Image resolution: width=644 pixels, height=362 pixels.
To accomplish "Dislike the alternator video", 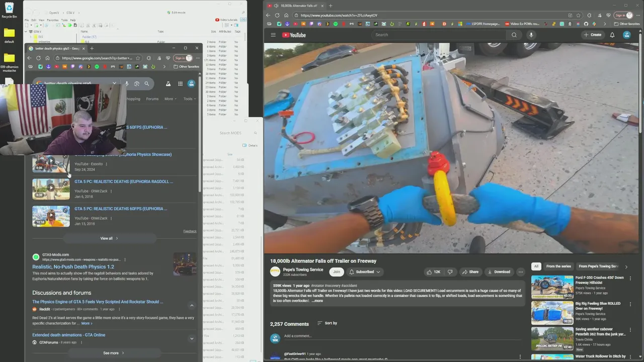I will point(450,271).
